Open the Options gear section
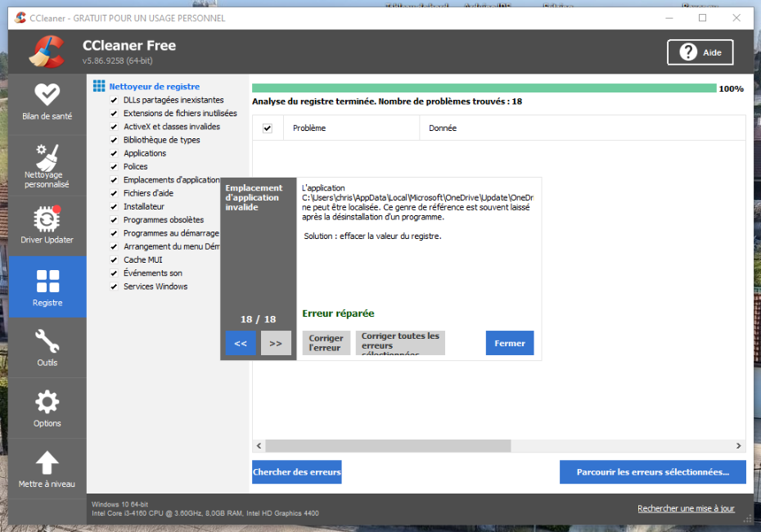The image size is (761, 532). click(47, 408)
